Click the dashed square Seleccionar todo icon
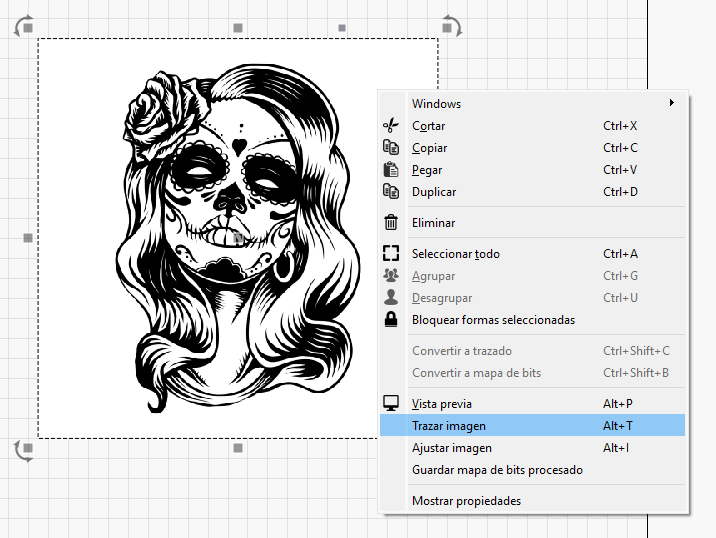This screenshot has height=538, width=716. click(391, 254)
